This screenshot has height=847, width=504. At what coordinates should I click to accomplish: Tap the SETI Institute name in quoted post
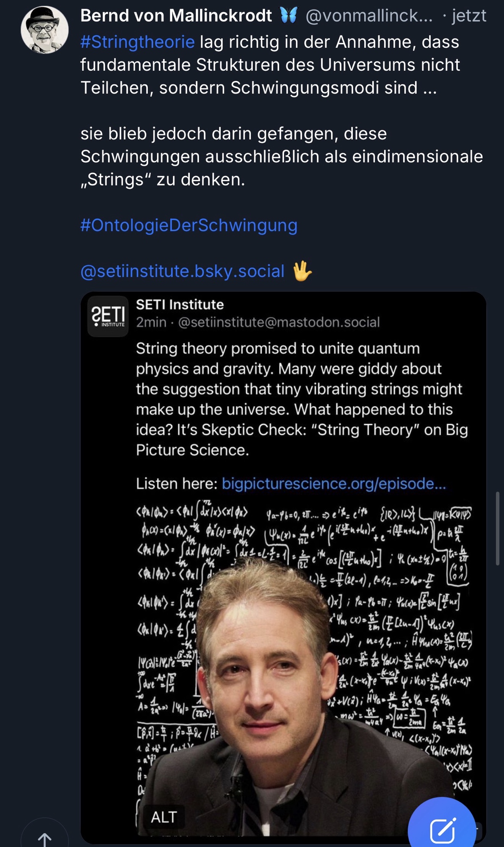(x=180, y=304)
